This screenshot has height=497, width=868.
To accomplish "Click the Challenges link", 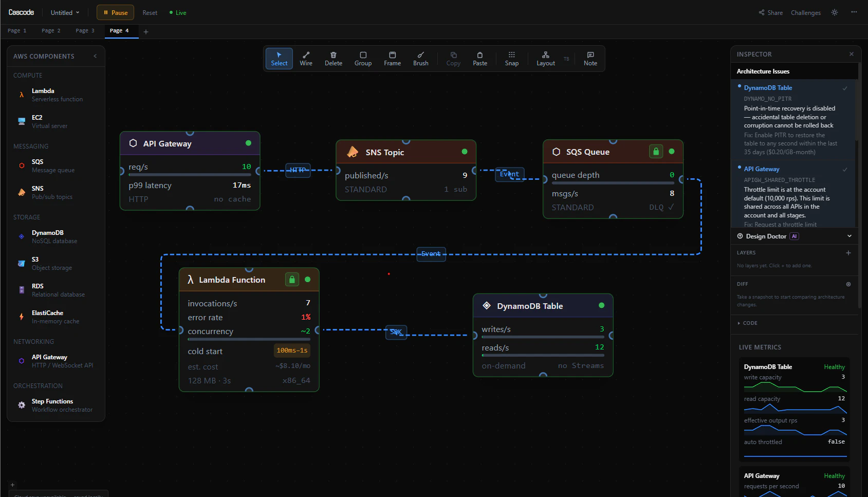I will tap(805, 12).
